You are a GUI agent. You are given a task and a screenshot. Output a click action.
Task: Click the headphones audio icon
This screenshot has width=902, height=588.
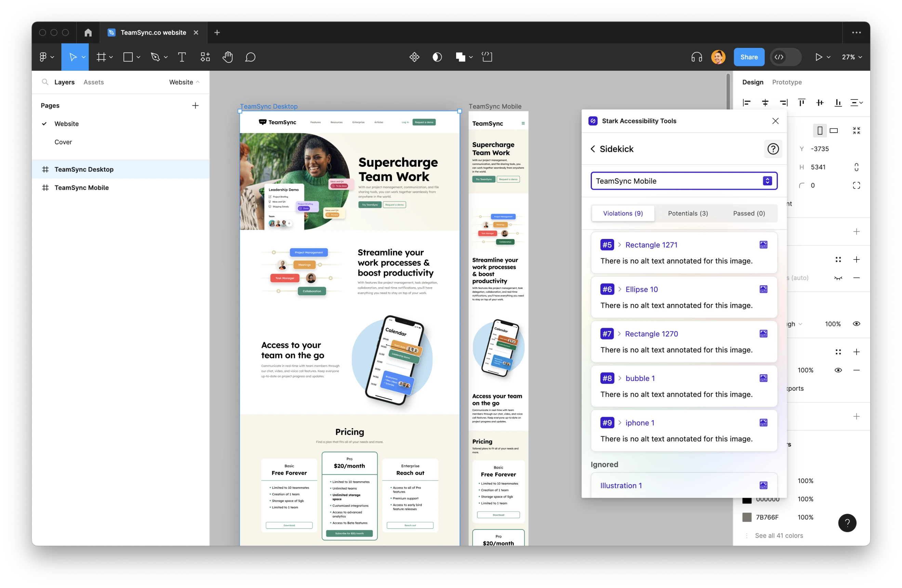tap(697, 57)
